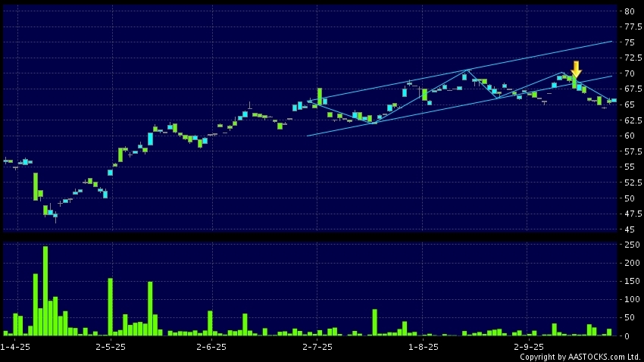Click the 80 label on the price axis
644x362 pixels.
[x=630, y=11]
